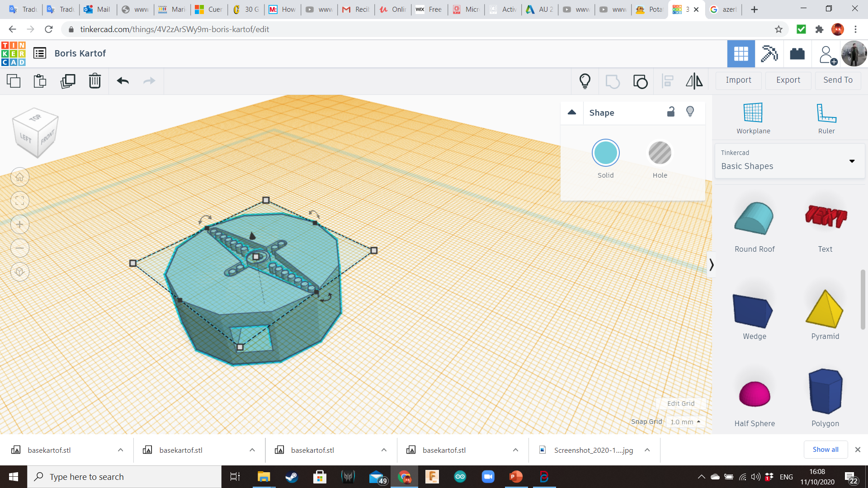Select the Solid color swatch
The width and height of the screenshot is (868, 488).
pos(605,153)
